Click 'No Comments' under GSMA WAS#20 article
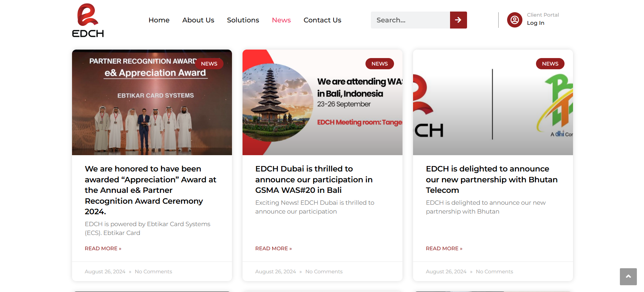Screen dimensions: 644x292 coord(324,272)
